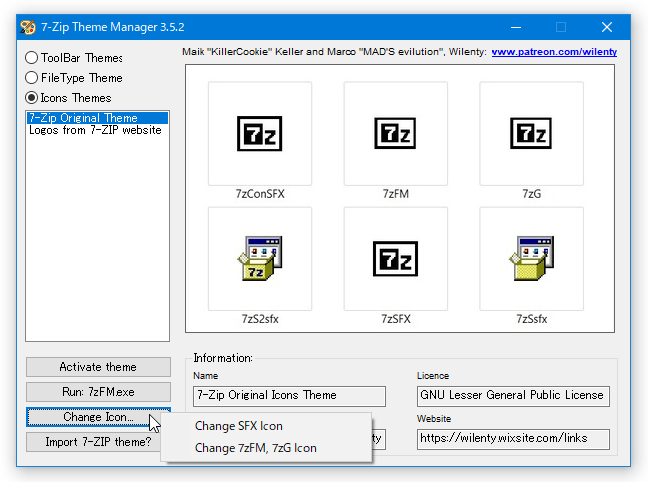Pick Change 7zFM, 7zG Icon menu entry
Viewport: 648px width, 482px height.
pyautogui.click(x=256, y=448)
